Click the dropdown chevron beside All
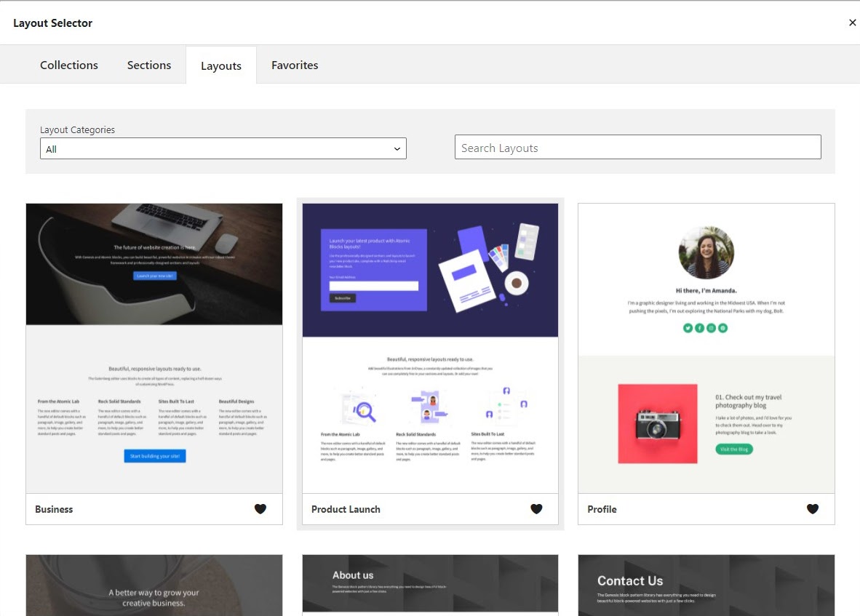Image resolution: width=860 pixels, height=616 pixels. [x=397, y=149]
